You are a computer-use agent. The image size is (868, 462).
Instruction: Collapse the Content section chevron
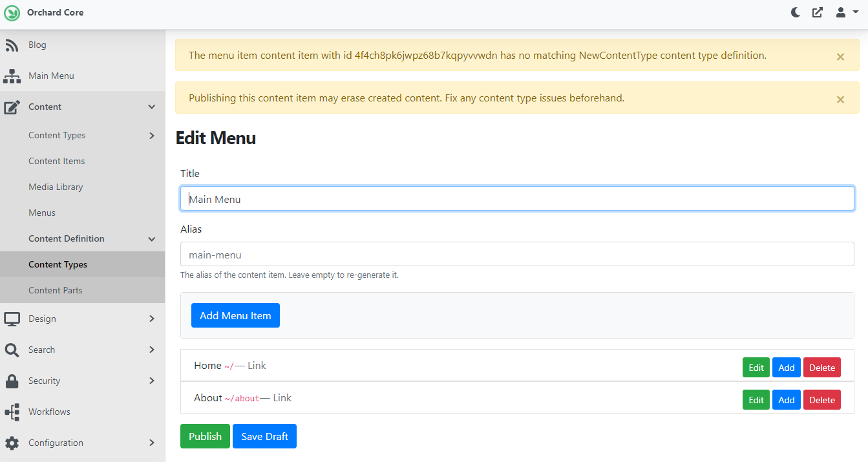(x=152, y=107)
